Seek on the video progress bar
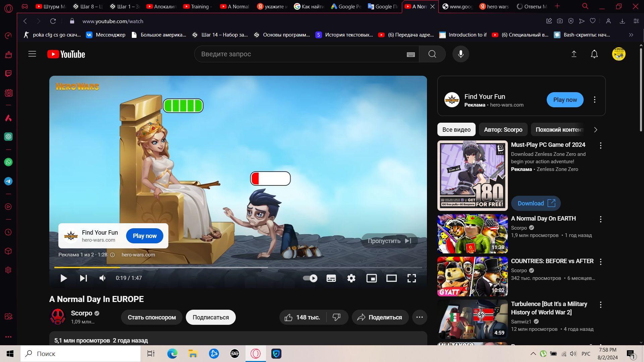 pos(238,267)
